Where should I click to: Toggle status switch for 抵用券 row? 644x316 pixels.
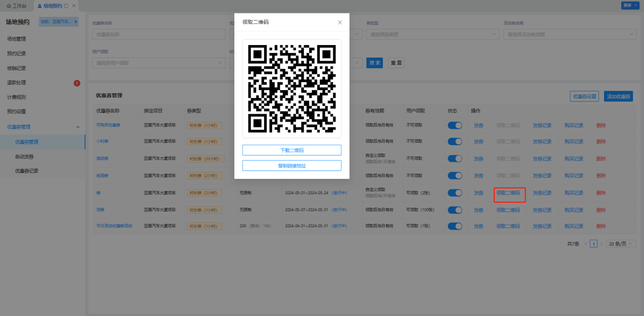[455, 176]
